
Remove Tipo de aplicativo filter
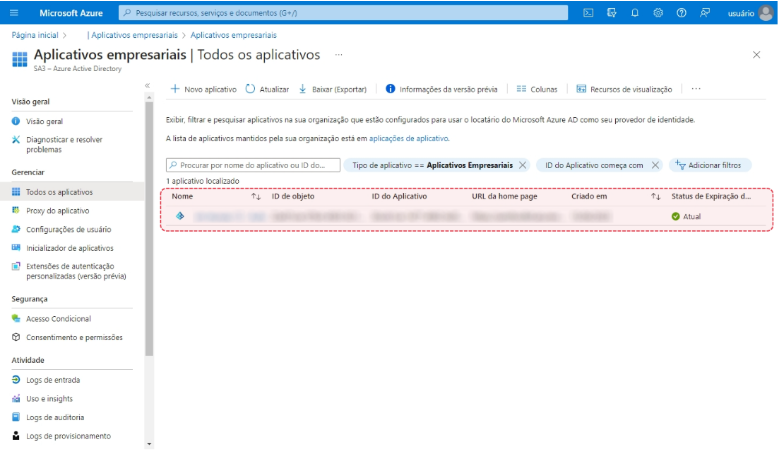pyautogui.click(x=523, y=165)
